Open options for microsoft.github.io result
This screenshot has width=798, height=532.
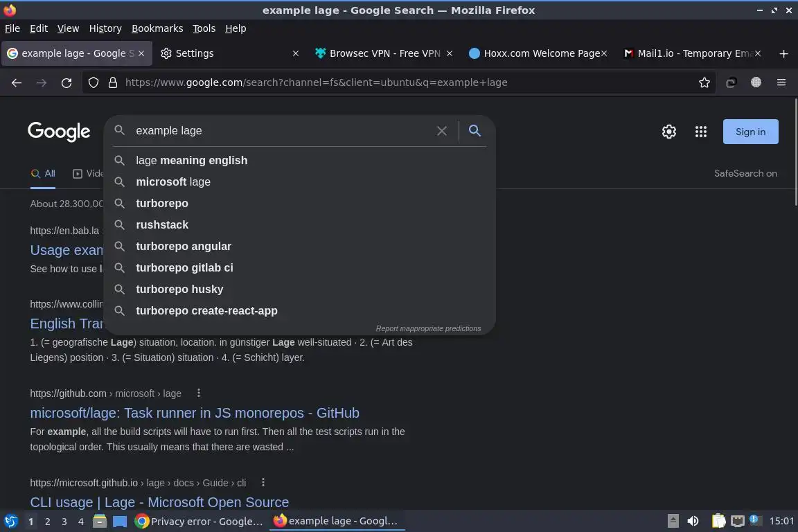pyautogui.click(x=263, y=482)
